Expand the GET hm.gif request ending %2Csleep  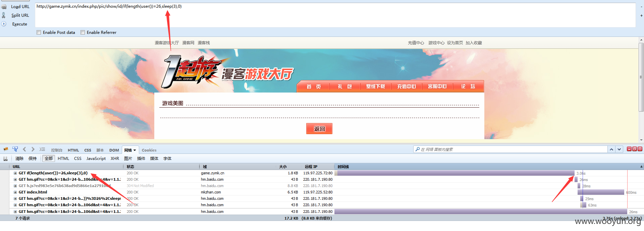[15, 199]
